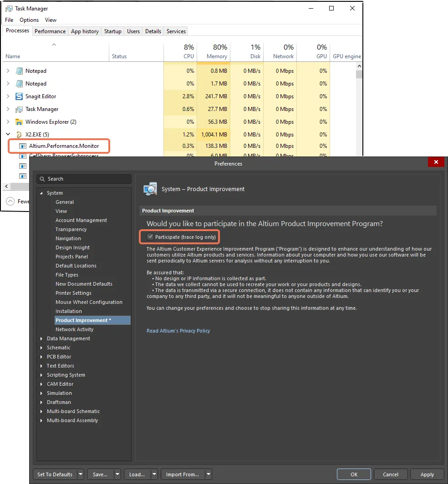Collapse the X2.EXE (5) process group

[x=8, y=134]
